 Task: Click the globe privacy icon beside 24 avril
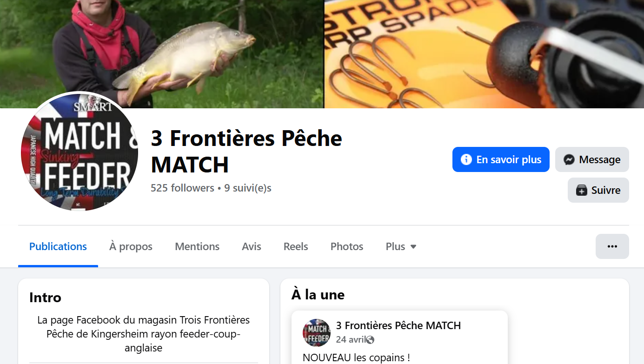tap(370, 340)
